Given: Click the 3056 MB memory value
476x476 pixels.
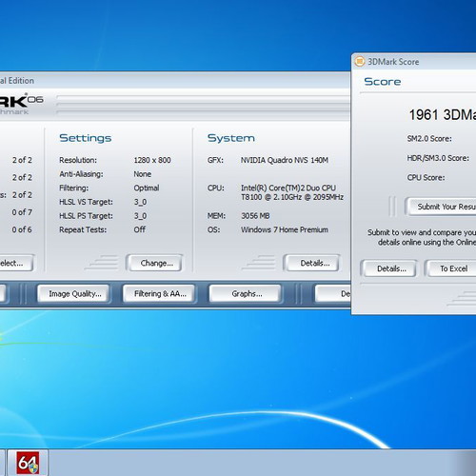Looking at the screenshot, I should pyautogui.click(x=255, y=216).
